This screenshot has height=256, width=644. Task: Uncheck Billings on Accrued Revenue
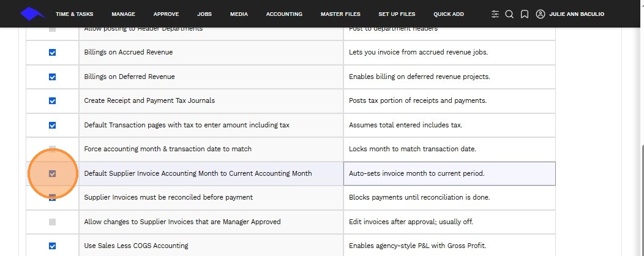(52, 53)
